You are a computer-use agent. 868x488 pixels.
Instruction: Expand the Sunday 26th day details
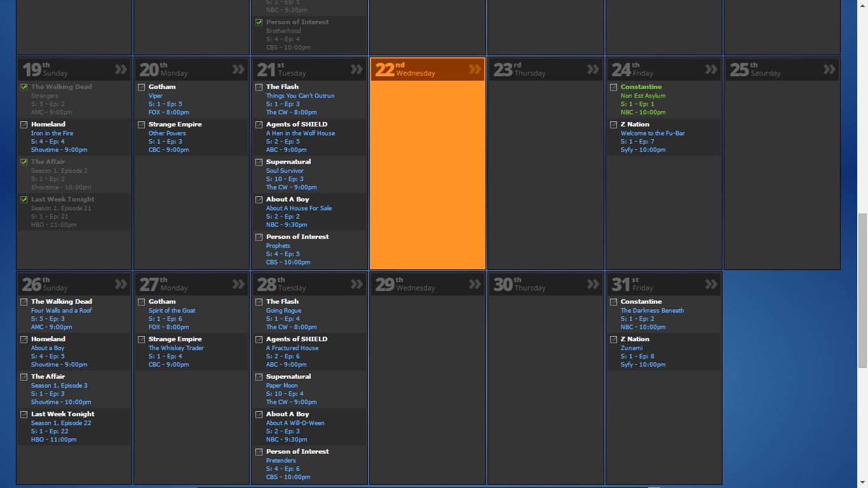point(121,284)
